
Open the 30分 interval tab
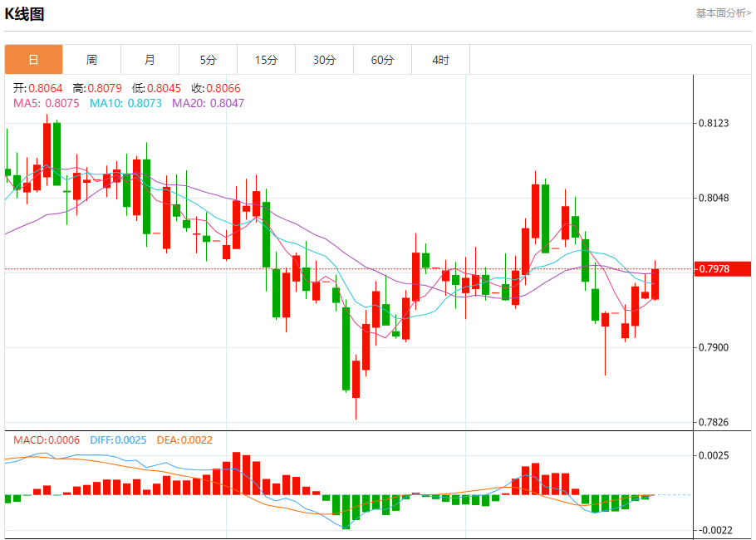[x=325, y=60]
